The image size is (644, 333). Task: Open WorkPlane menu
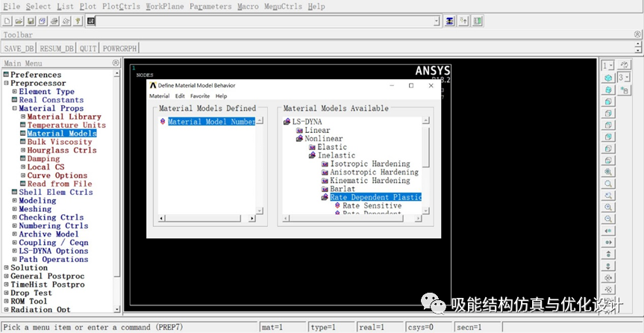pos(165,6)
